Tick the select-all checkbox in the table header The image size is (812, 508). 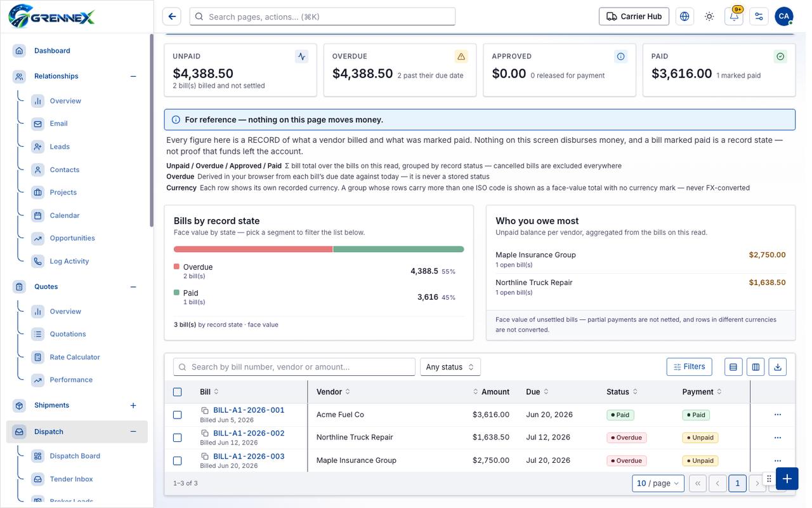click(x=178, y=392)
